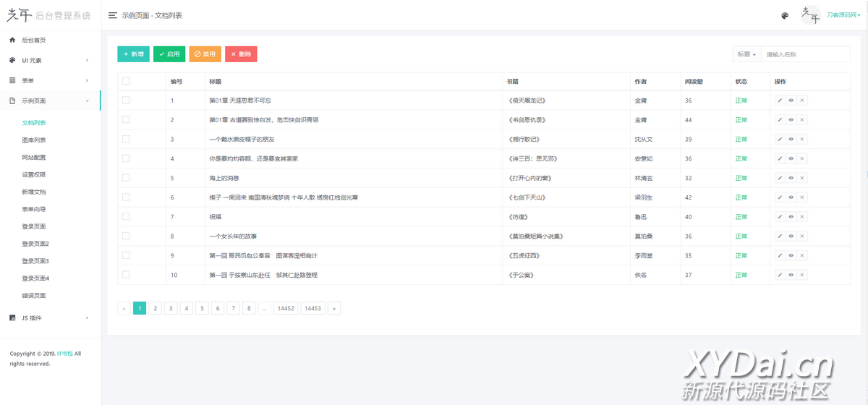Screen dimensions: 868x405
Task: Open the 标题 search field dropdown
Action: (x=746, y=54)
